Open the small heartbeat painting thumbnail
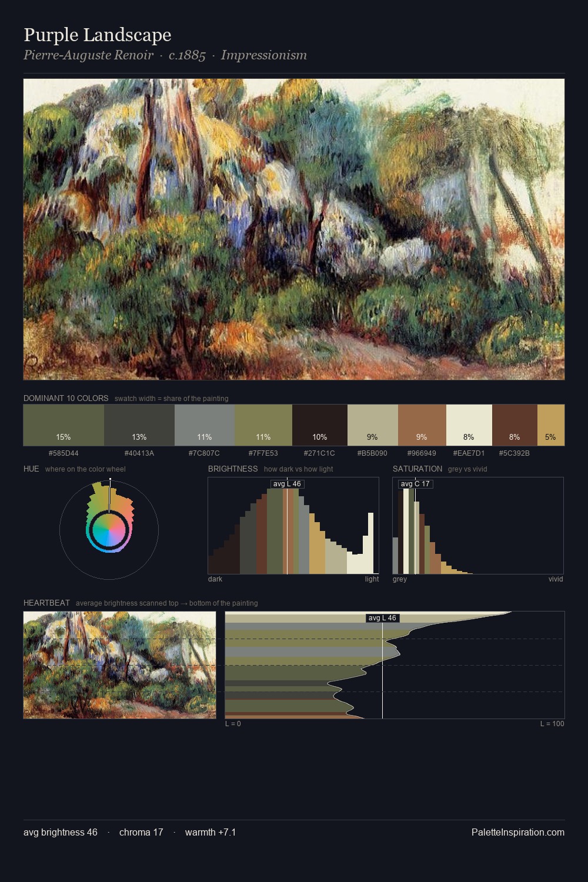The width and height of the screenshot is (588, 882). (x=119, y=665)
